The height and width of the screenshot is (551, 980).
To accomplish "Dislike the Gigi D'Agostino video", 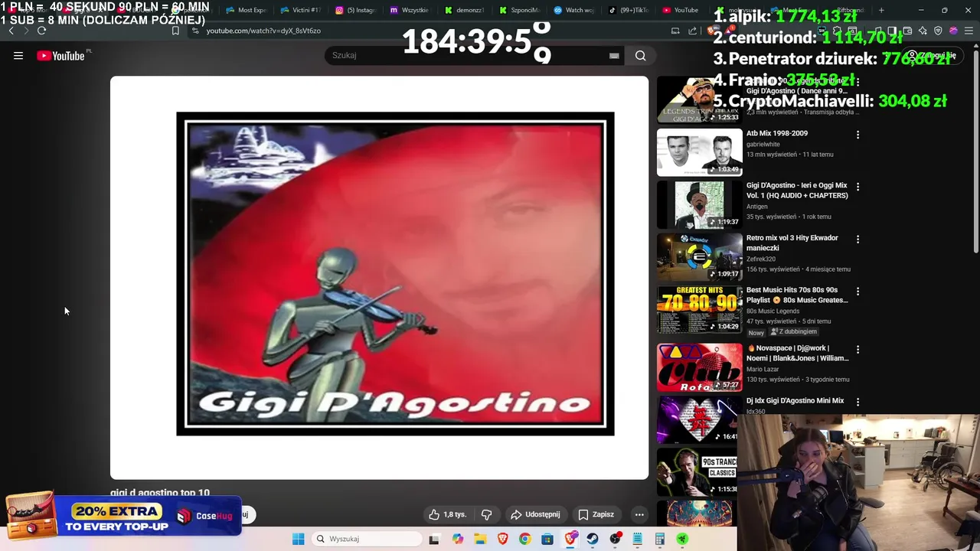I will [x=486, y=514].
